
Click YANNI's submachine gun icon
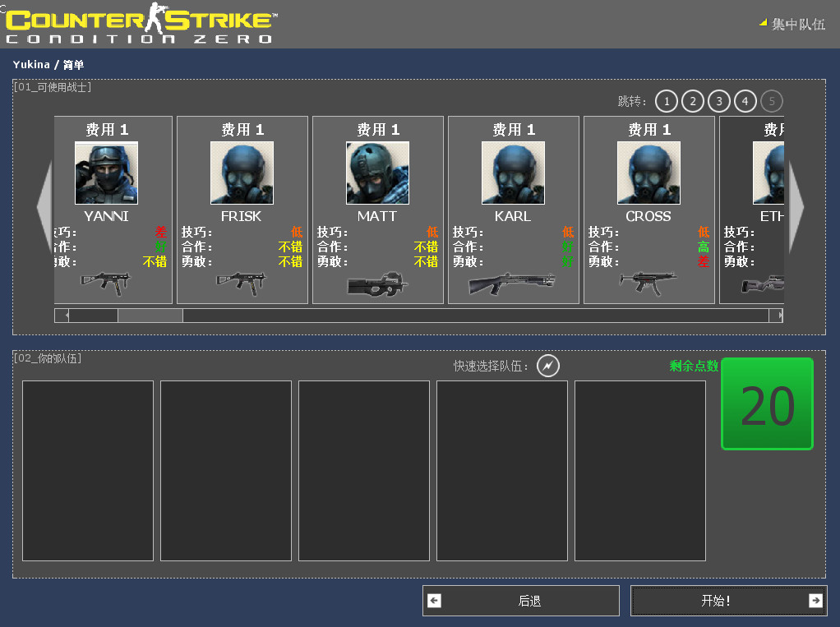105,282
